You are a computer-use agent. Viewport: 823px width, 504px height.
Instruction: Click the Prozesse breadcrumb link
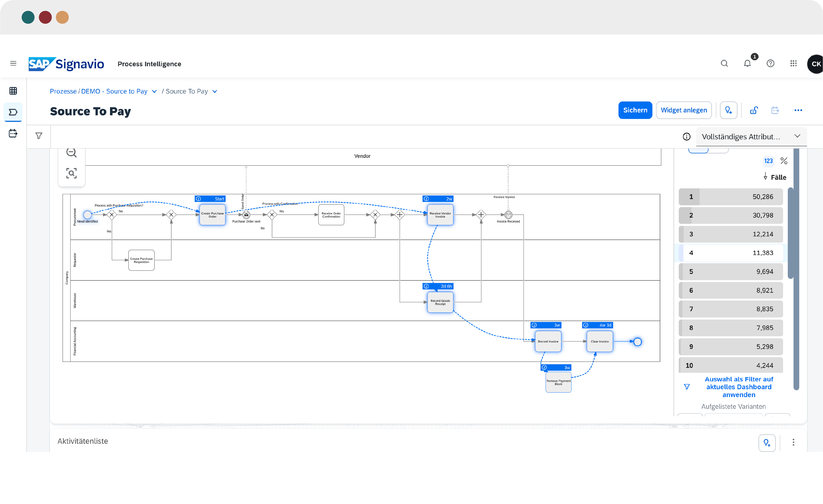pyautogui.click(x=63, y=92)
